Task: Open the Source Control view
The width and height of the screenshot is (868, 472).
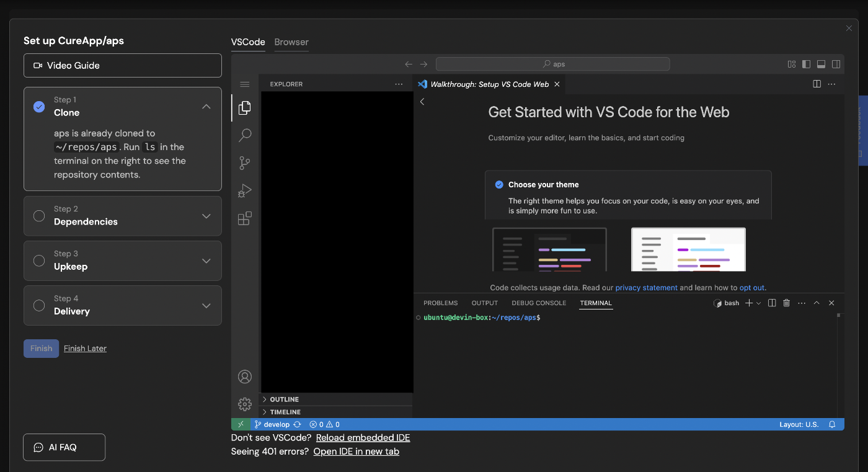Action: [x=245, y=163]
